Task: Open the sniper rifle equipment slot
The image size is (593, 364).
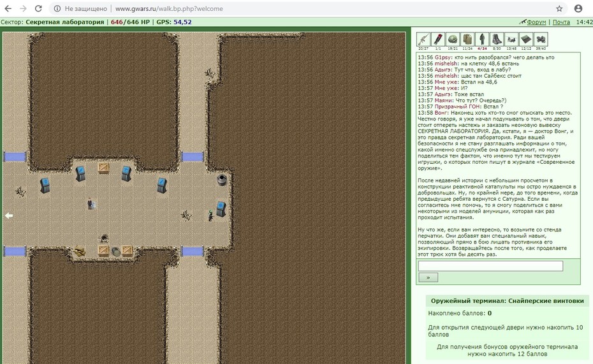Action: (x=423, y=40)
